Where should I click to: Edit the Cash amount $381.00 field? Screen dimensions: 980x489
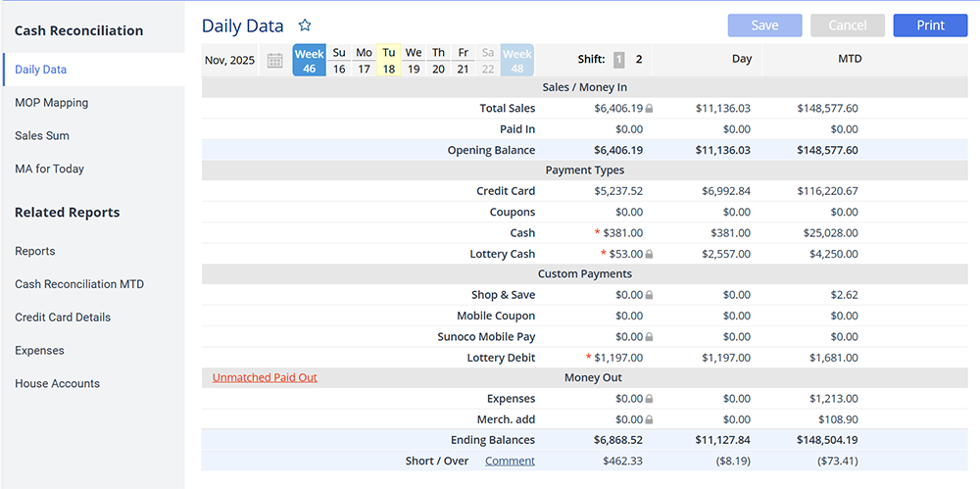(622, 233)
